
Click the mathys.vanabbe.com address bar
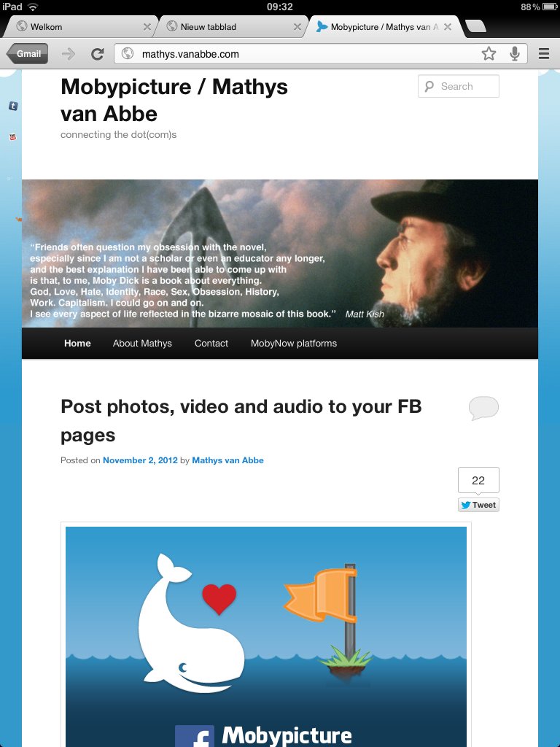(x=301, y=54)
